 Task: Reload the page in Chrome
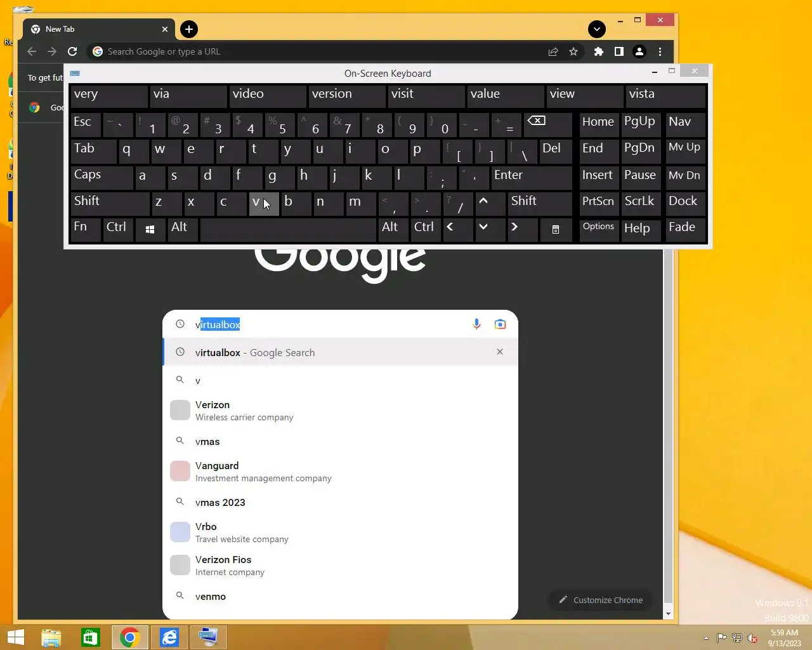72,51
